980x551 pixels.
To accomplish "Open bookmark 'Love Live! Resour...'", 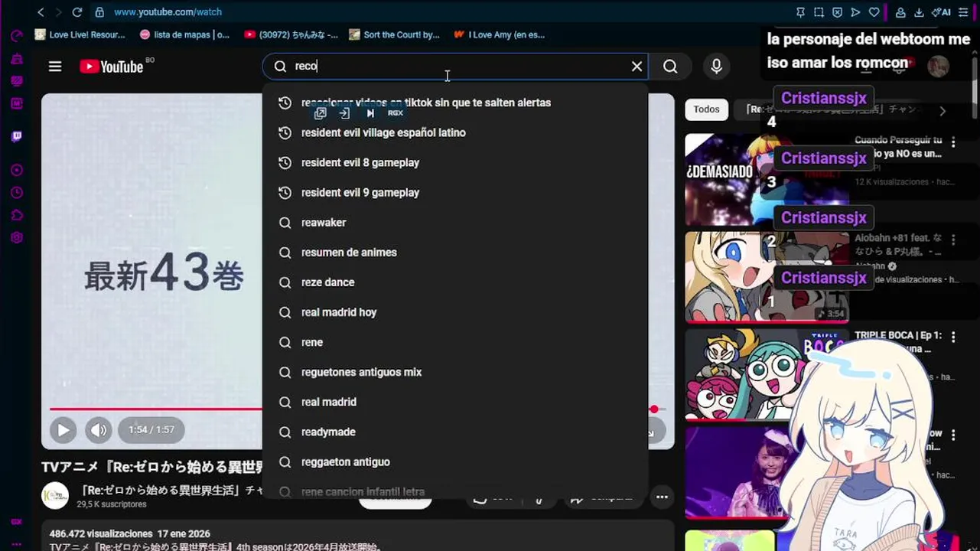I will click(80, 34).
